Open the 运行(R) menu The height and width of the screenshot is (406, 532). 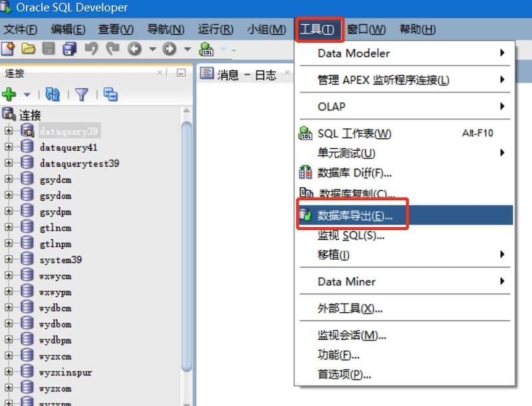[x=215, y=29]
